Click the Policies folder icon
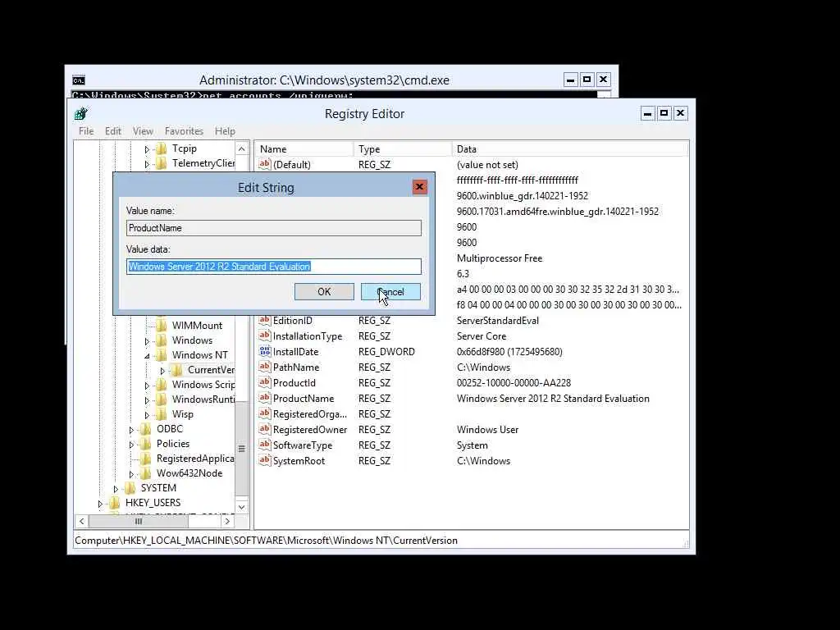 [145, 444]
